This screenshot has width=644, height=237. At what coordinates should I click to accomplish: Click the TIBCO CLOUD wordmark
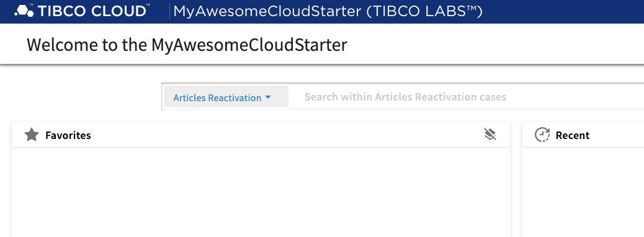(x=92, y=11)
